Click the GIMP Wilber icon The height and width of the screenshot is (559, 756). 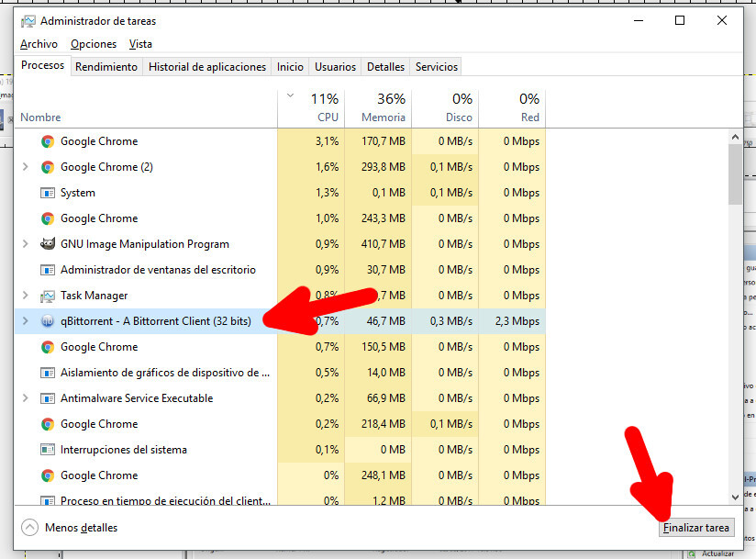pyautogui.click(x=48, y=243)
